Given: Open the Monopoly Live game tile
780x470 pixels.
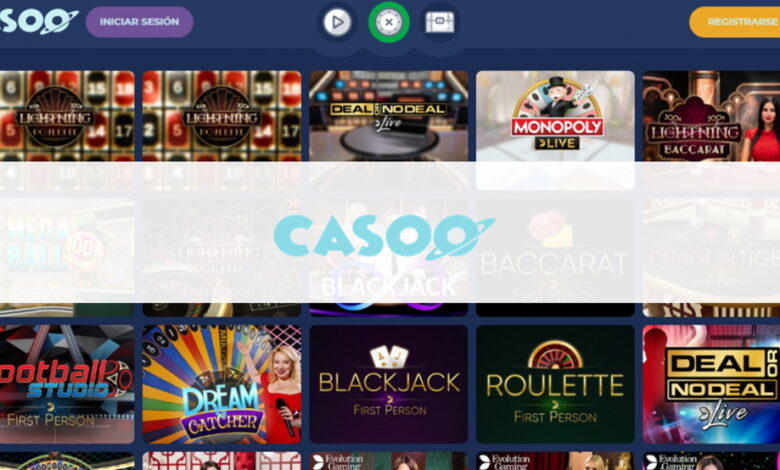Looking at the screenshot, I should coord(555,130).
